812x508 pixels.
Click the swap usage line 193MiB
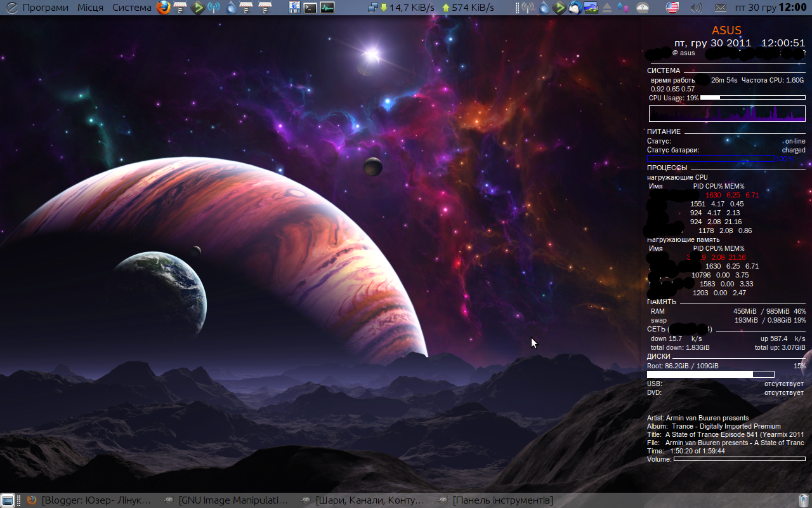click(x=728, y=321)
